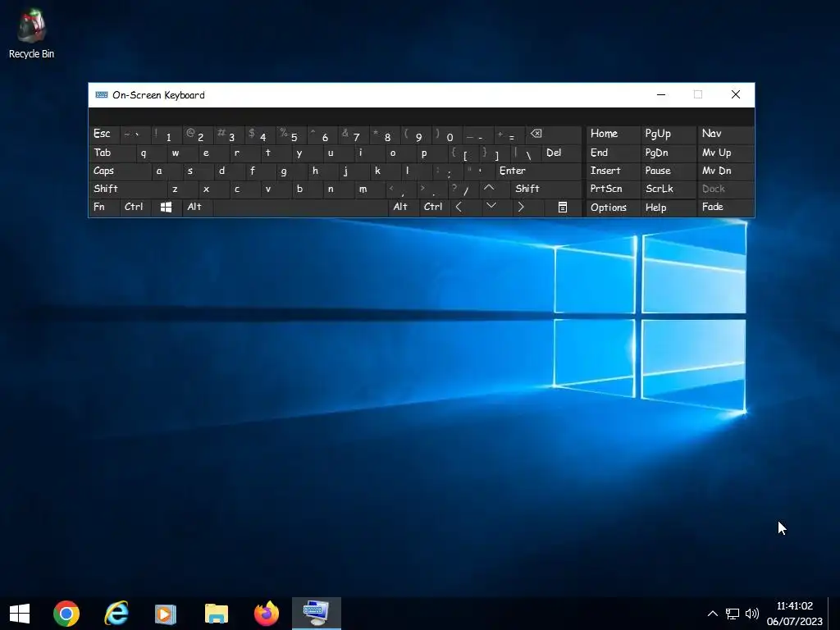Click the Enter key
The width and height of the screenshot is (840, 630).
538,171
